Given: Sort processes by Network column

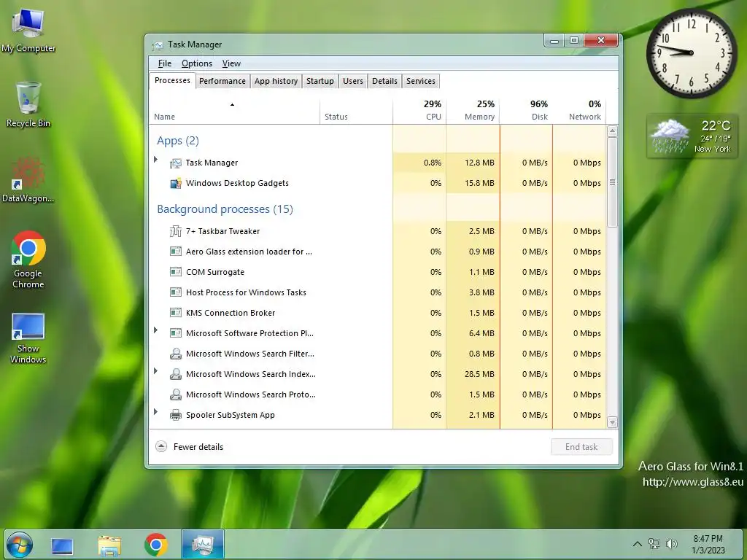Looking at the screenshot, I should click(579, 112).
